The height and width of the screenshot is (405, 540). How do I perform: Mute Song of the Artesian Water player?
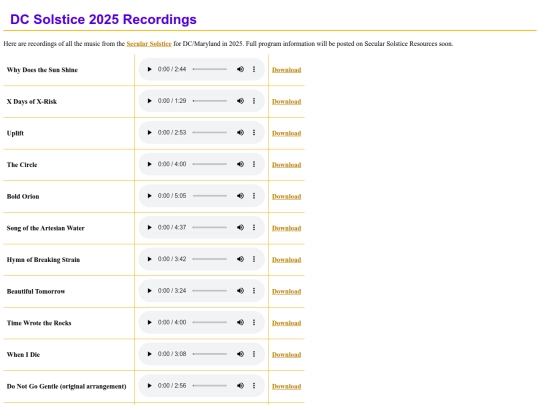pyautogui.click(x=240, y=228)
